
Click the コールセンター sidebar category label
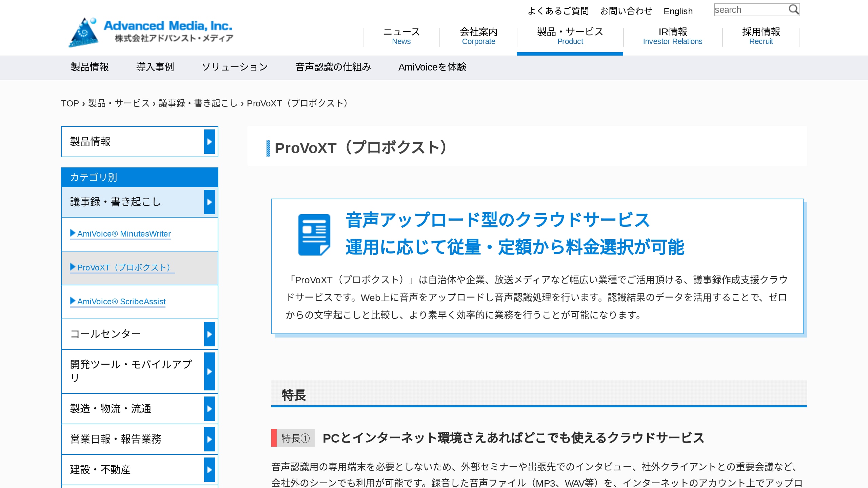coord(105,334)
